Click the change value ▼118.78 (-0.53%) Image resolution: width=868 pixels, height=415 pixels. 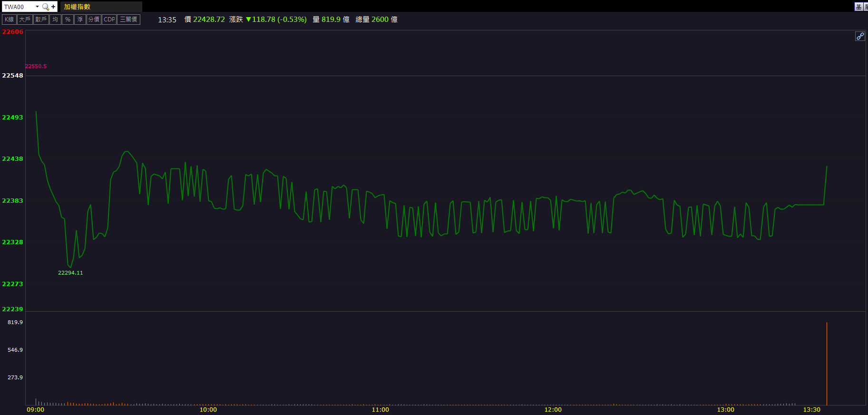[276, 20]
